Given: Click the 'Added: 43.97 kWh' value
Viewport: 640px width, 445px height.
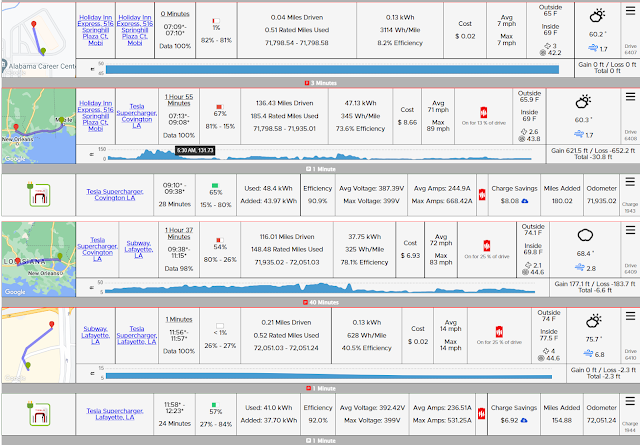Looking at the screenshot, I should coord(269,201).
